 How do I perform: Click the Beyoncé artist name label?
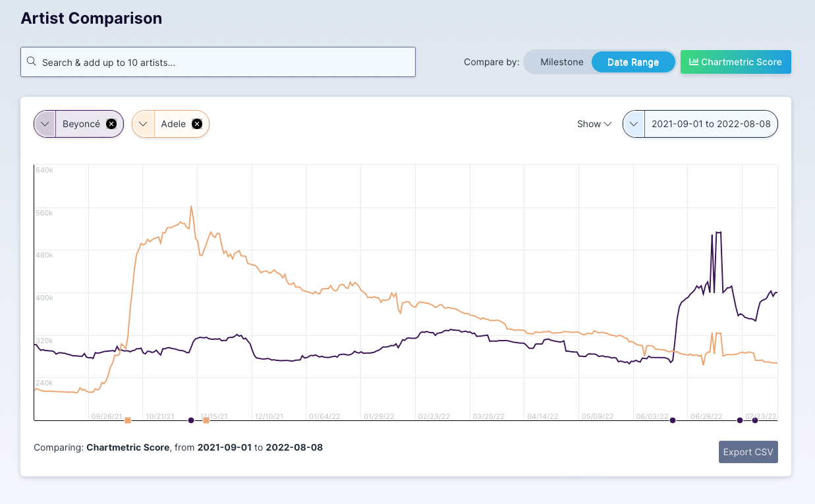pos(81,124)
